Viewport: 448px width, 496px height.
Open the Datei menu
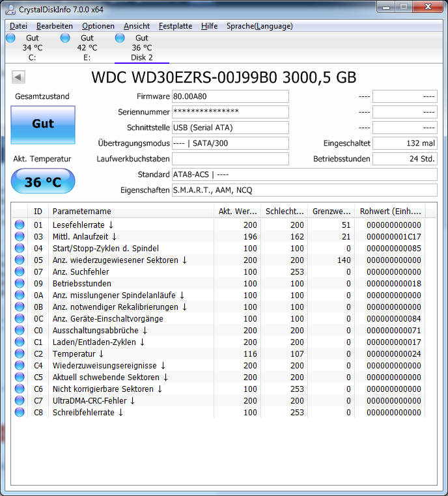(x=18, y=26)
